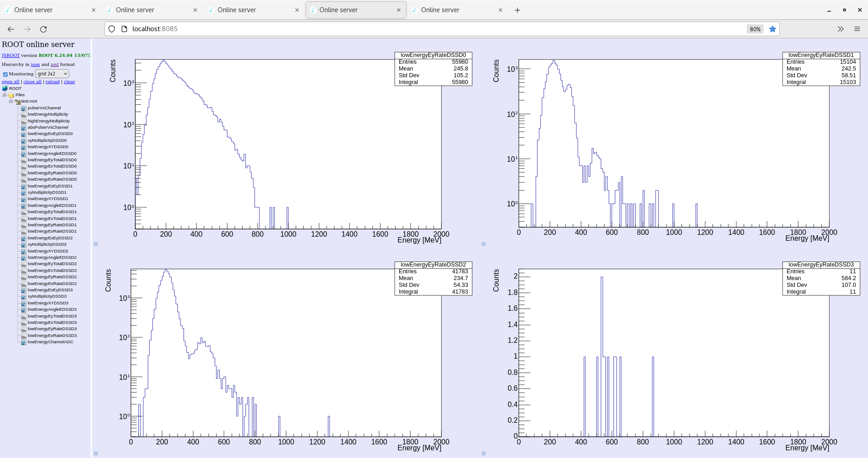The image size is (868, 458).
Task: Click the lowEnergyChannelADC histogram icon
Action: pos(24,342)
